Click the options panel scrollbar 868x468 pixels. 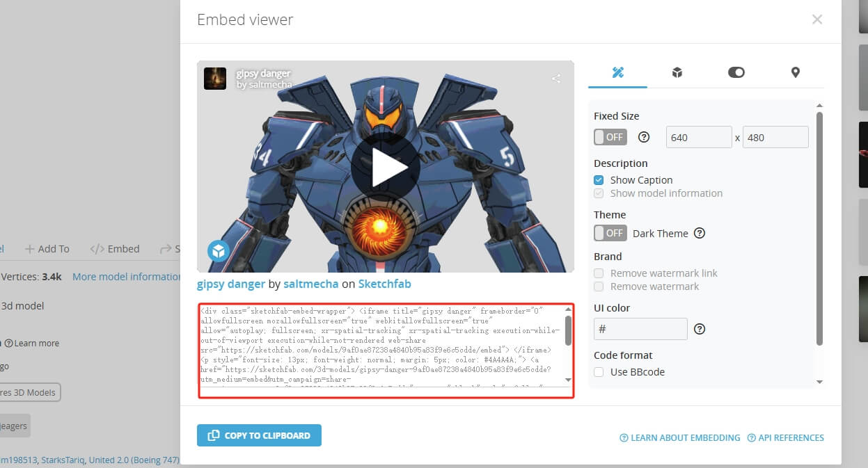(819, 229)
